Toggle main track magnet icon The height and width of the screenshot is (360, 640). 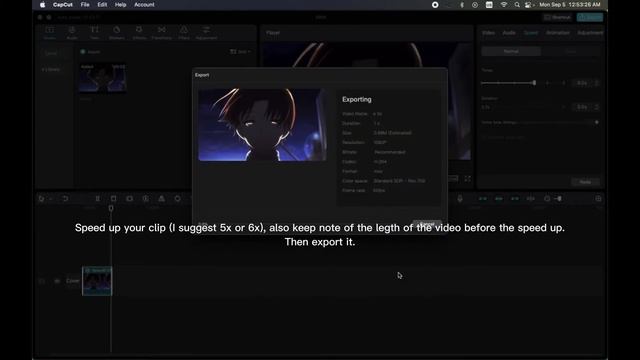click(482, 199)
